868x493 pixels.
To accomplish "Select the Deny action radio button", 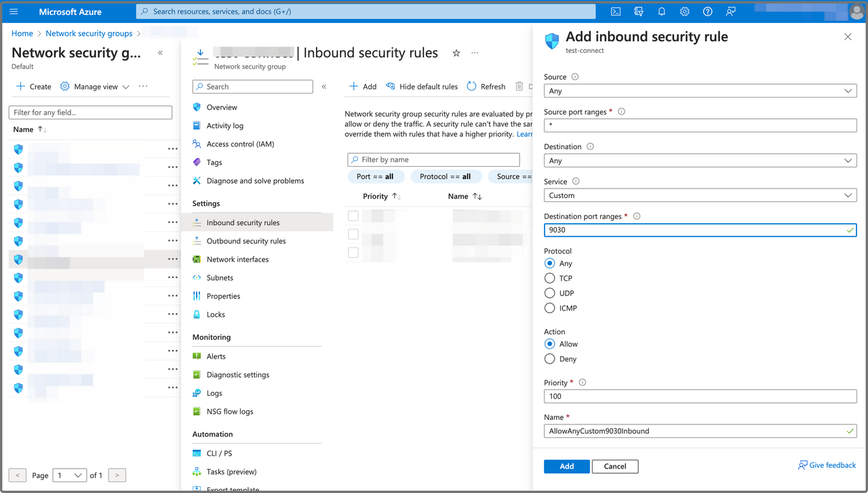I will click(550, 359).
